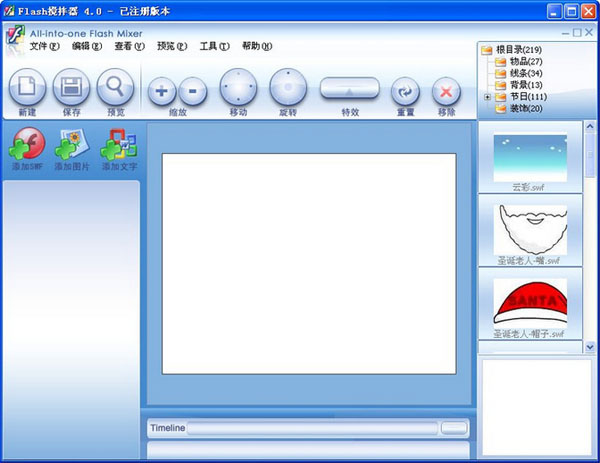
Task: Select the 装饰(20) folder
Action: coord(526,108)
